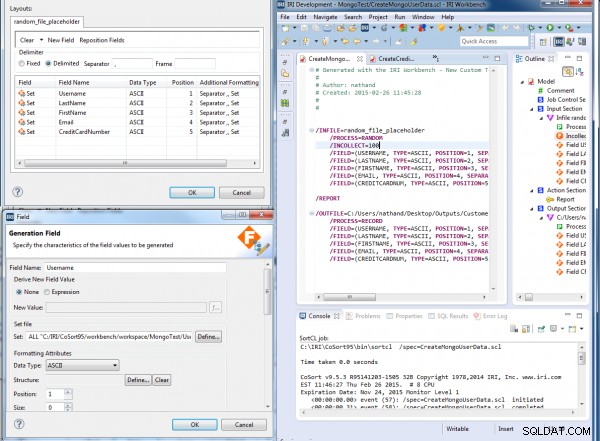This screenshot has width=600, height=441.
Task: Click the Display Selected Console icon
Action: [553, 328]
